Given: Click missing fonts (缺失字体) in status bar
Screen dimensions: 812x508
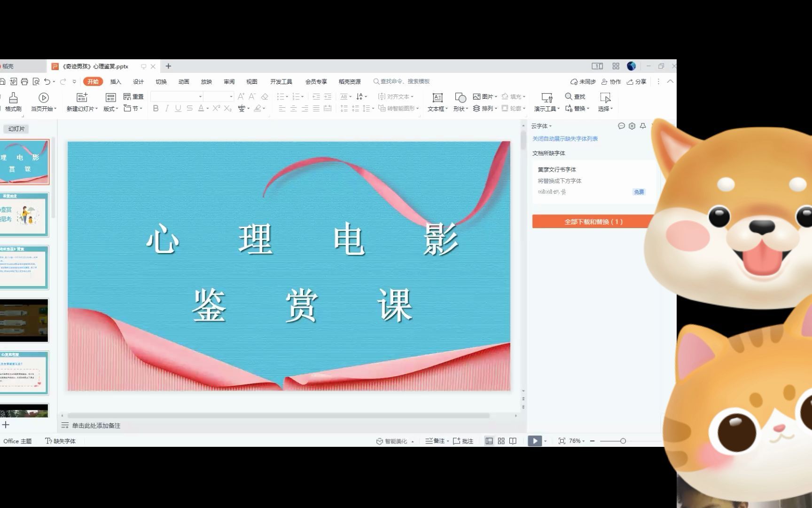Looking at the screenshot, I should 60,441.
